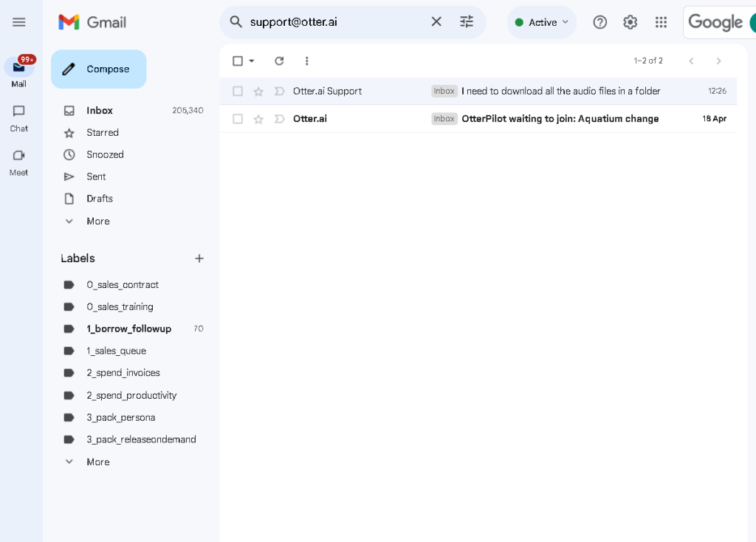Go to newer results arrow
Image resolution: width=756 pixels, height=542 pixels.
coord(691,61)
